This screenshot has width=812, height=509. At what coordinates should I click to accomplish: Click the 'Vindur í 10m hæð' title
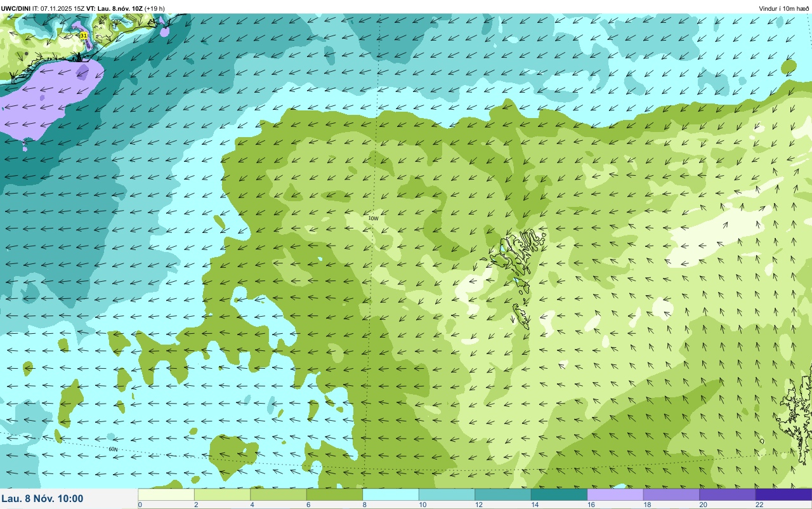pos(784,8)
